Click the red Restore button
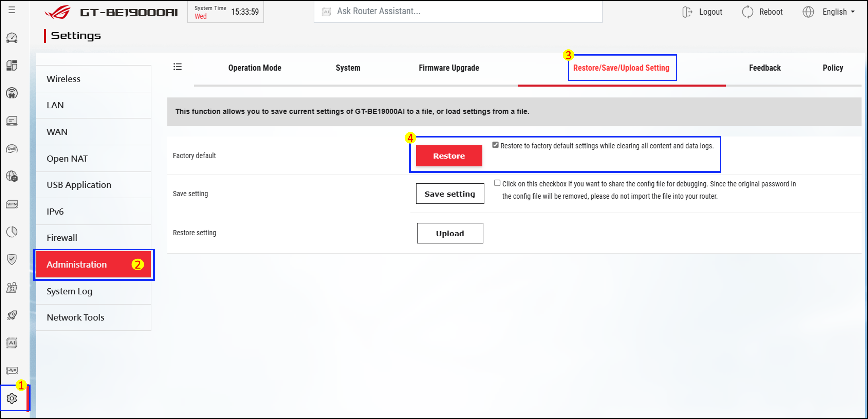Image resolution: width=868 pixels, height=419 pixels. coord(449,156)
